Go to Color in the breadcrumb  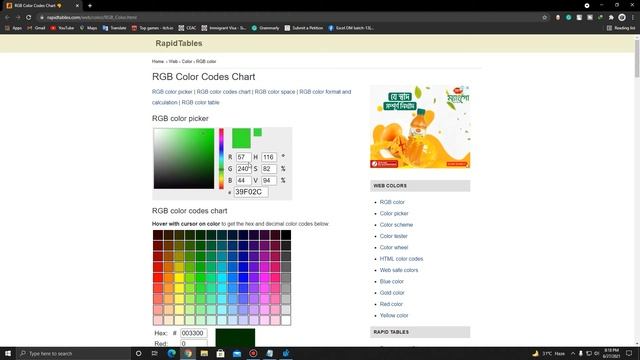point(187,62)
